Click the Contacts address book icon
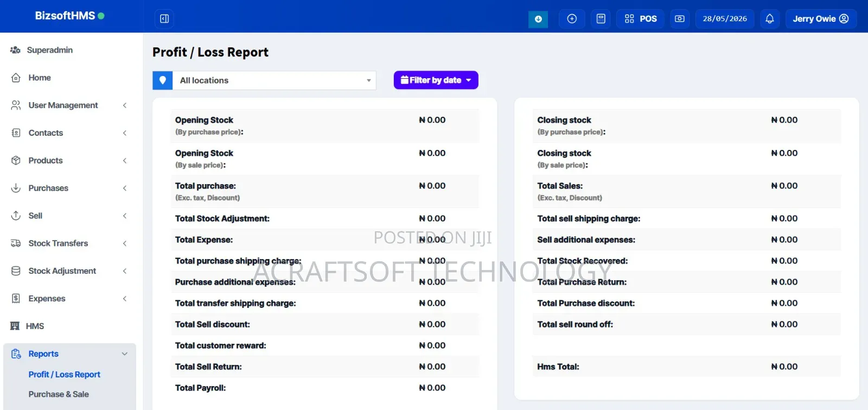This screenshot has width=868, height=410. (x=16, y=133)
